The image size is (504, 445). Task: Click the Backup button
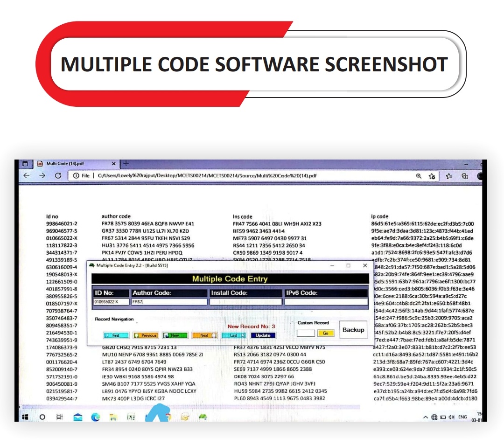tap(353, 330)
